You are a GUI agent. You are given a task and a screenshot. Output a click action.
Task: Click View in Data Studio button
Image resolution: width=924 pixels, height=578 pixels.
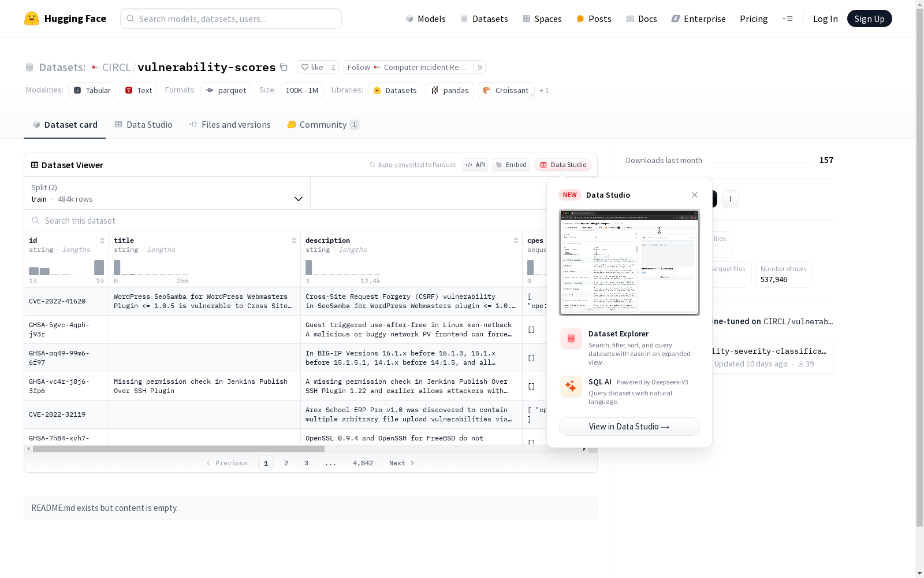tap(629, 427)
